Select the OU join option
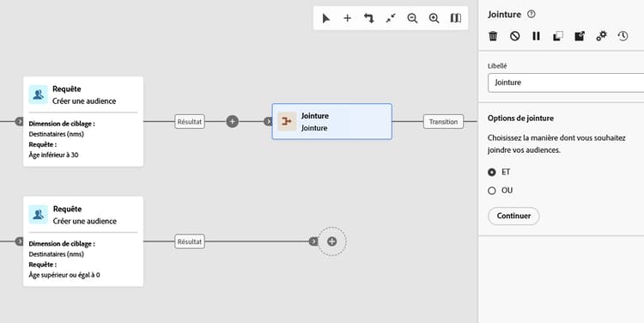Viewport: 644px width, 323px height. (492, 191)
